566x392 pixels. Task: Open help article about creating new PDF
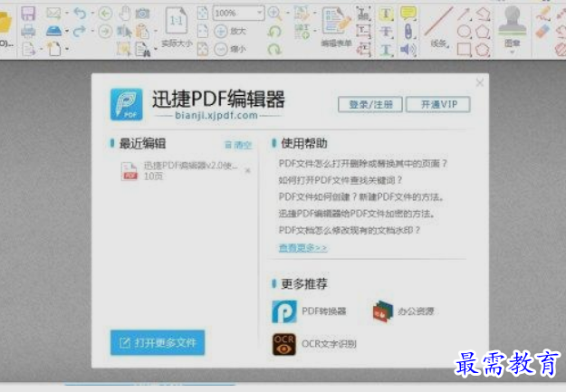pos(361,196)
